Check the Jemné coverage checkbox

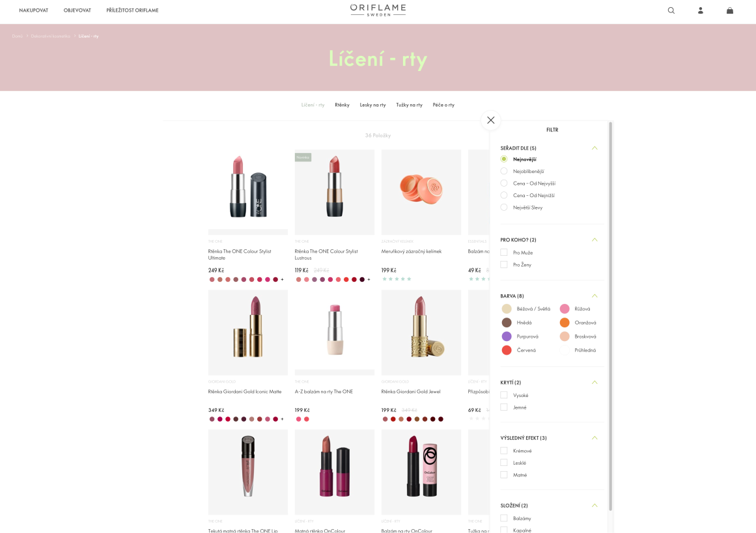tap(504, 407)
